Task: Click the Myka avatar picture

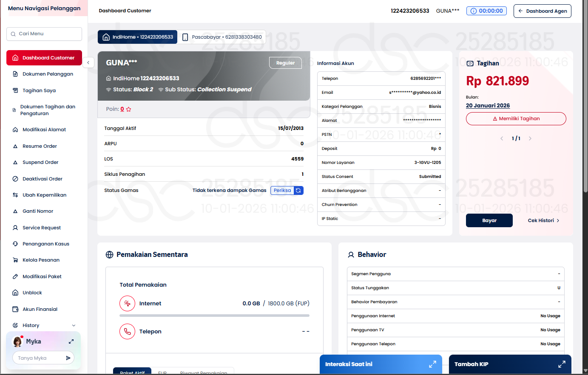Action: pos(17,341)
